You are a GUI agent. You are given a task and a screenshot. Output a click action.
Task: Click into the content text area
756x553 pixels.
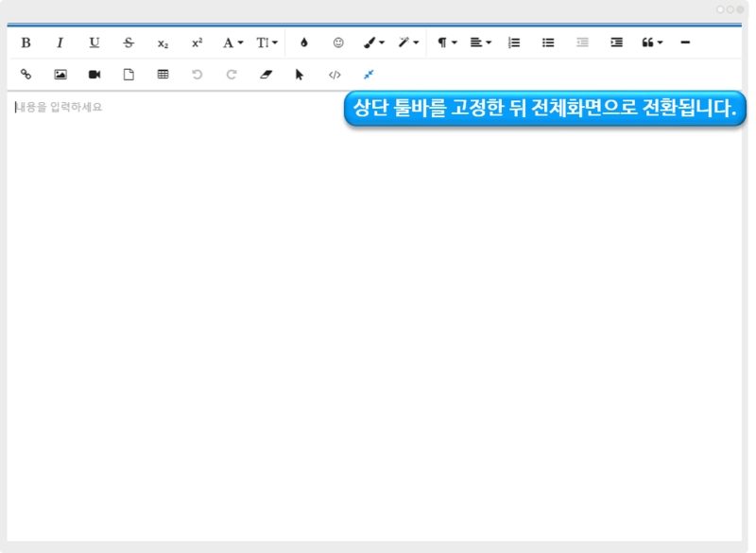pos(374,316)
